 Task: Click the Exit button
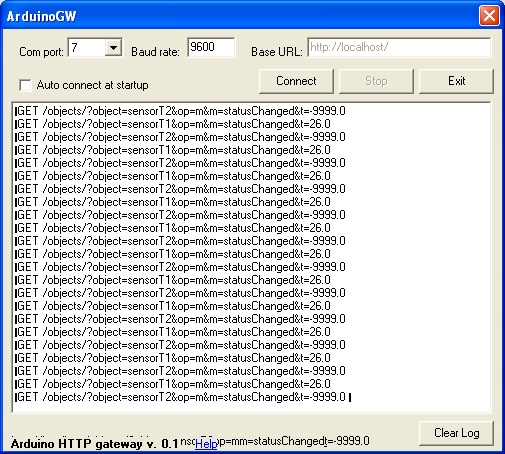pyautogui.click(x=456, y=81)
